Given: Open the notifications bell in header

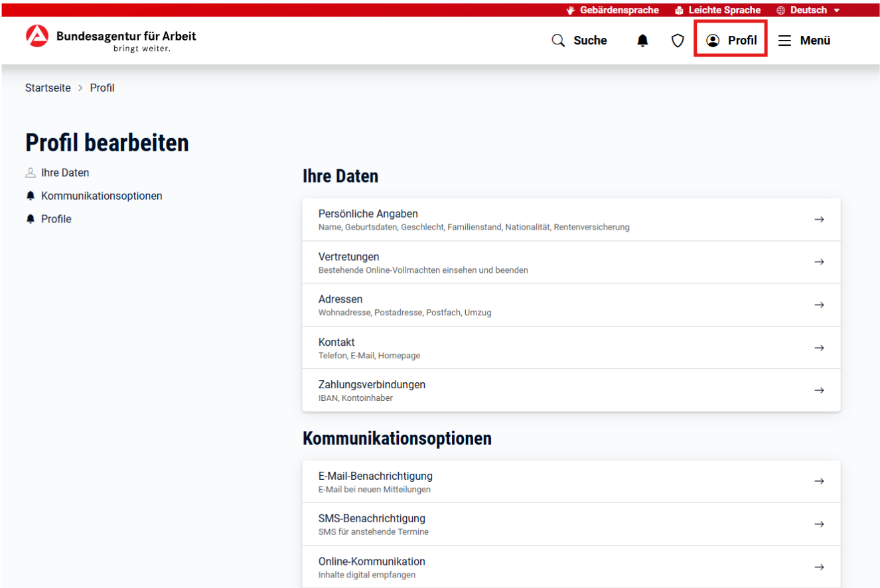Looking at the screenshot, I should click(642, 40).
